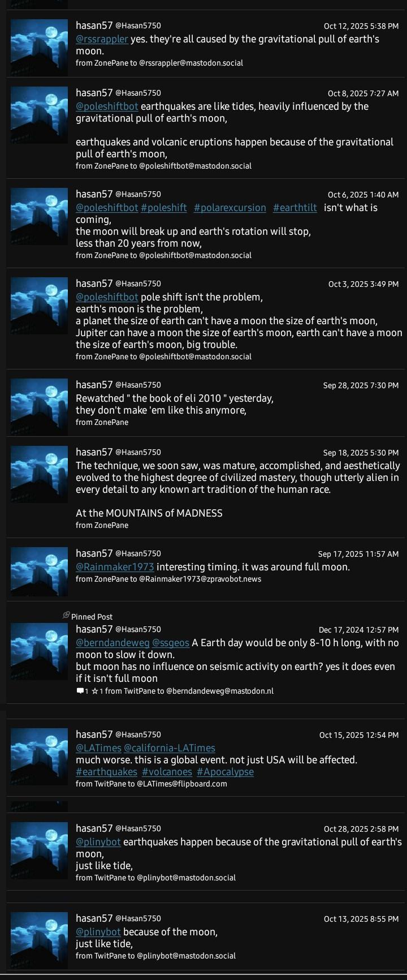The height and width of the screenshot is (980, 407).
Task: Click @poleshiftbot mention in the Oct 3 post
Action: [x=107, y=297]
